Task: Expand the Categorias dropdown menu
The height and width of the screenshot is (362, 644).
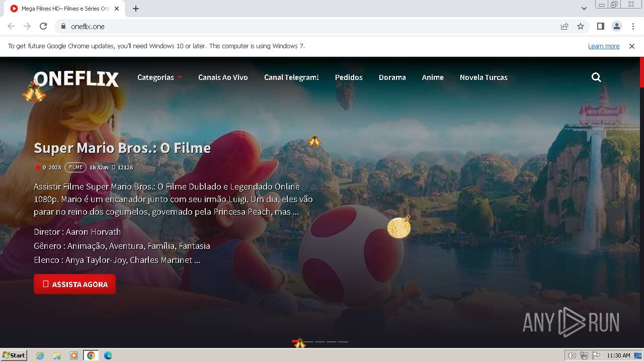Action: [159, 77]
